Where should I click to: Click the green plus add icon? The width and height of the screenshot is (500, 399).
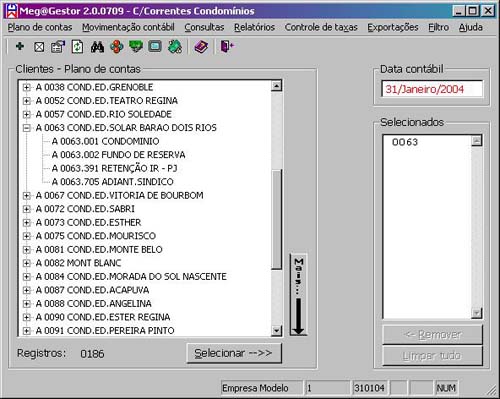[20, 47]
